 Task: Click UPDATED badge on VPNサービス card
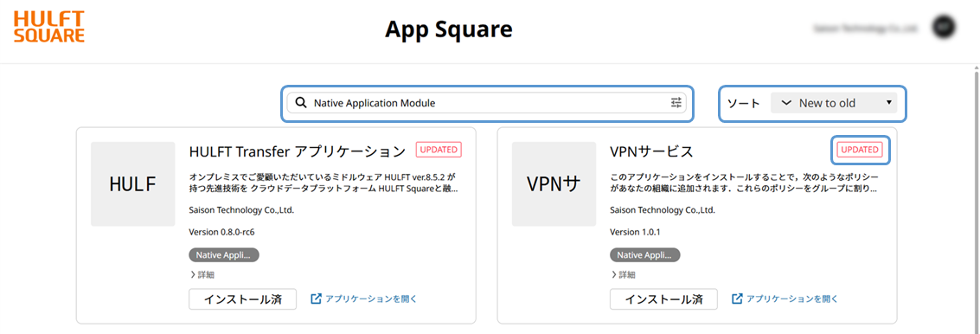click(x=860, y=150)
